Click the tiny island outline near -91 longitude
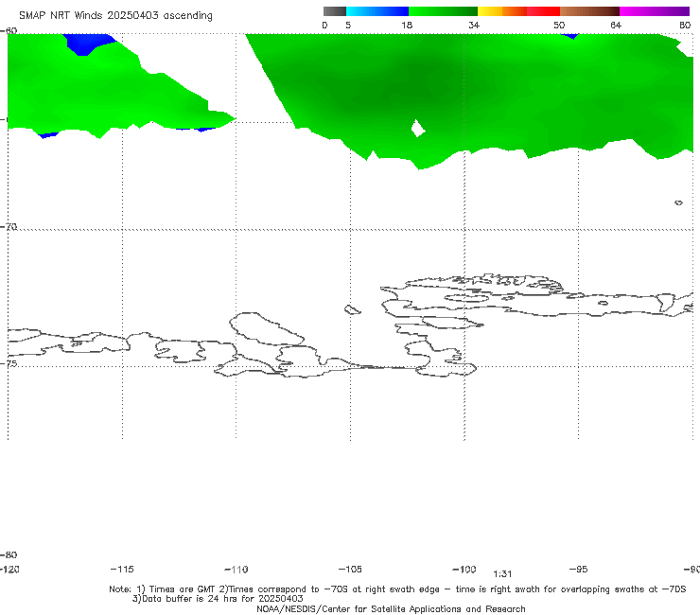The height and width of the screenshot is (615, 700). (x=678, y=202)
